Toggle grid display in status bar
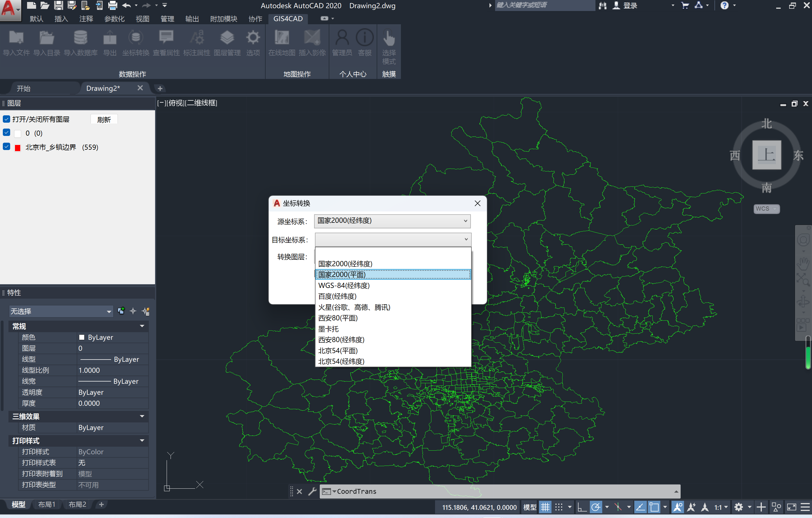The width and height of the screenshot is (812, 518). (545, 507)
